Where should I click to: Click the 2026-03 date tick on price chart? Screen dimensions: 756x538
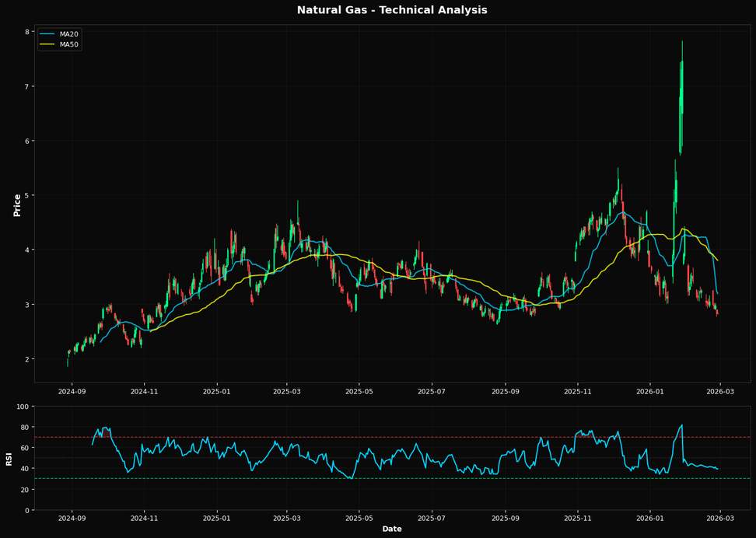click(x=720, y=391)
